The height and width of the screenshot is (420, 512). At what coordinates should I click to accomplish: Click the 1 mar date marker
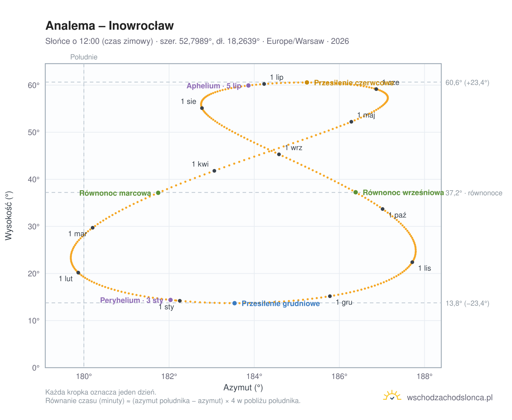[x=93, y=228]
